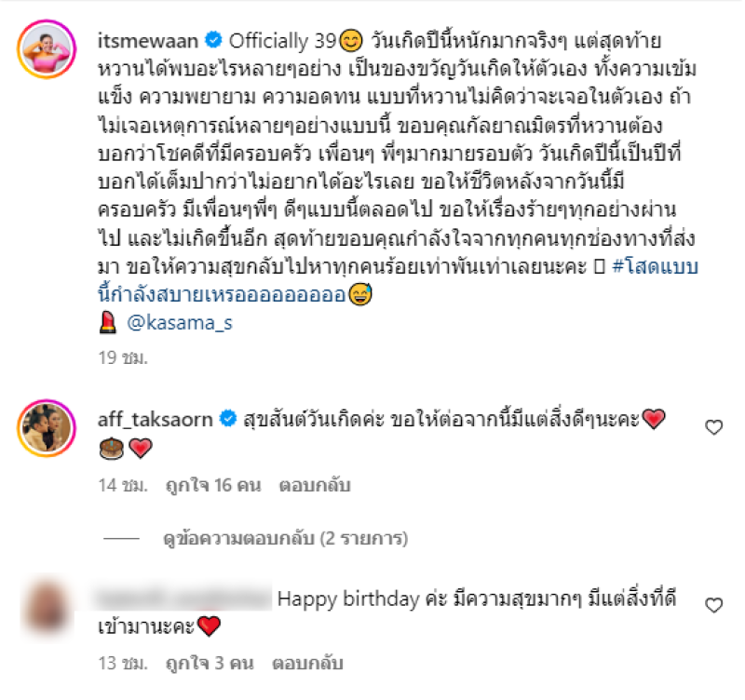
Task: Click ตอบกลับ under Happy birthday comment
Action: (x=307, y=663)
